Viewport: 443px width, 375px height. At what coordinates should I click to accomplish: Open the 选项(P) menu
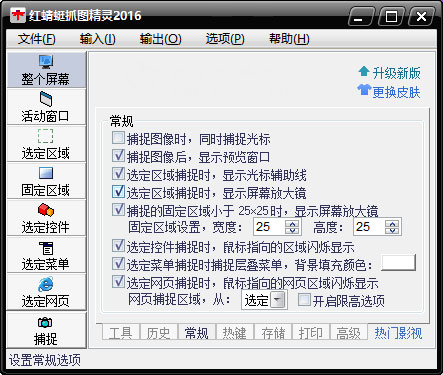click(225, 39)
